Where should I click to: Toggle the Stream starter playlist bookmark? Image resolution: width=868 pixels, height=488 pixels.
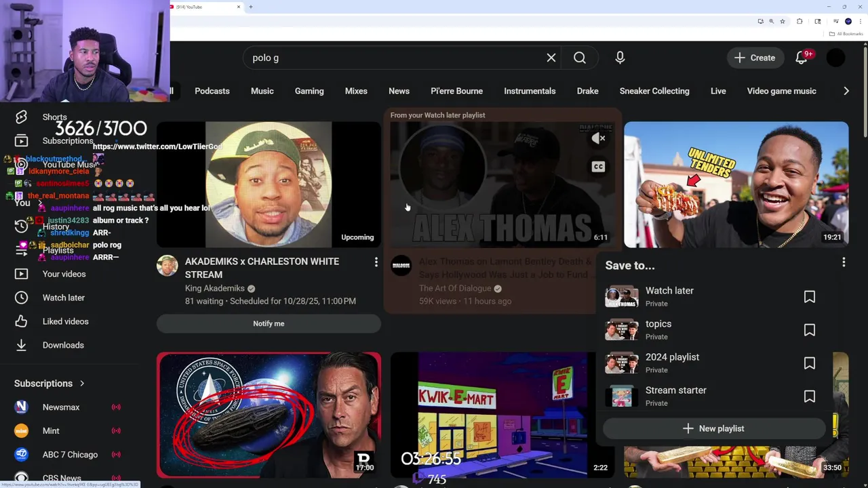coord(809,396)
